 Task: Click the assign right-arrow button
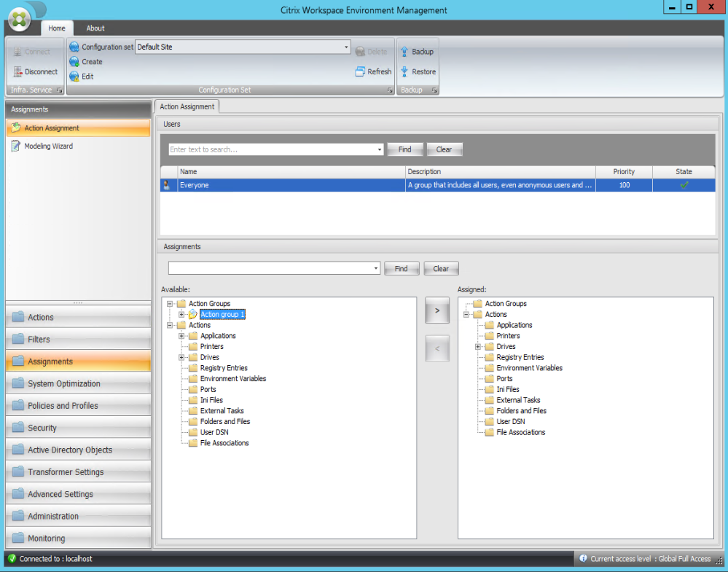point(437,310)
